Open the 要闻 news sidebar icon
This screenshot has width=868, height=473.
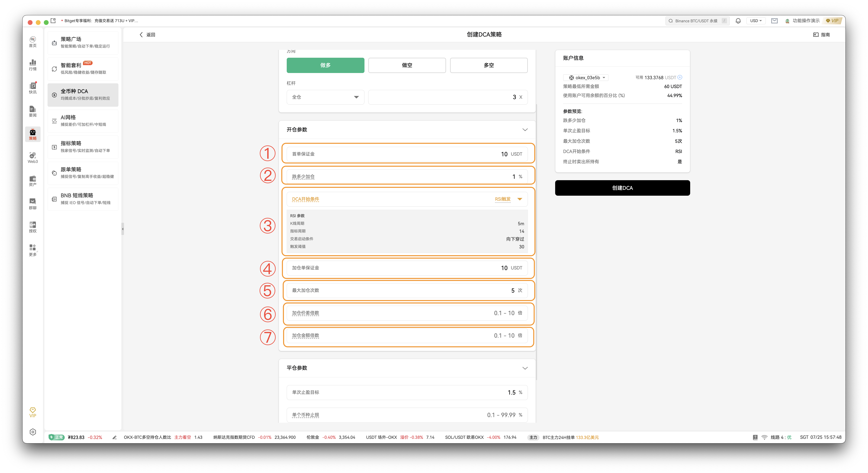point(33,111)
